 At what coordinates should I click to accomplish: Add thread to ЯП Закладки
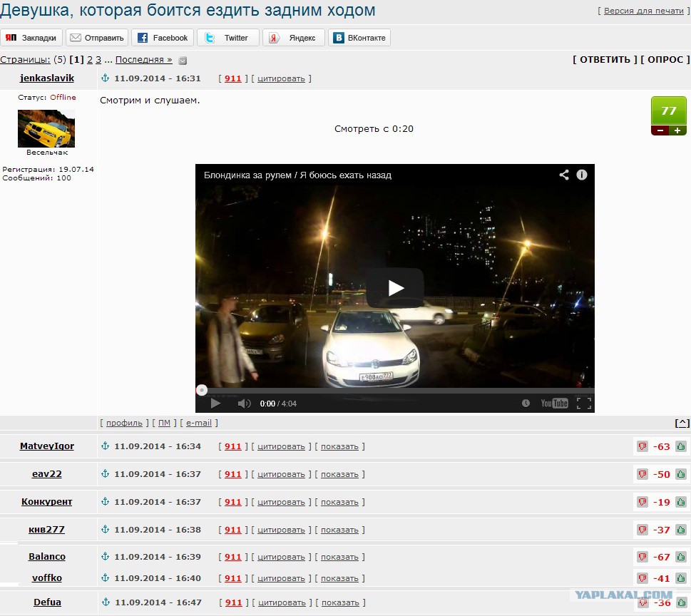point(31,38)
